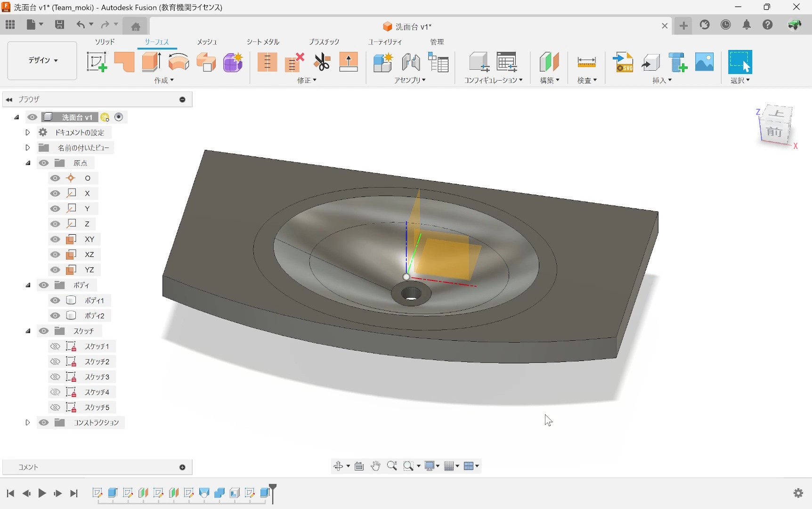Open a new design tab
Screen dimensions: 812x509
click(684, 25)
